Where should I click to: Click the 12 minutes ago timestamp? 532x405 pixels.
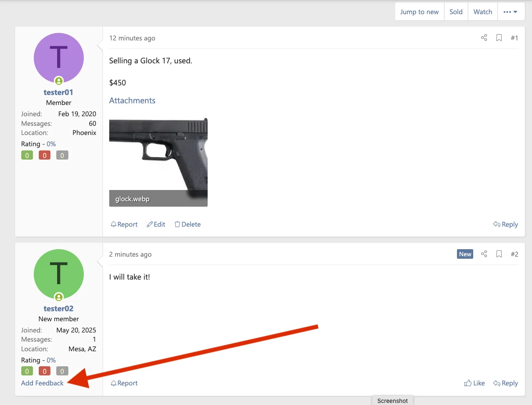pos(132,38)
